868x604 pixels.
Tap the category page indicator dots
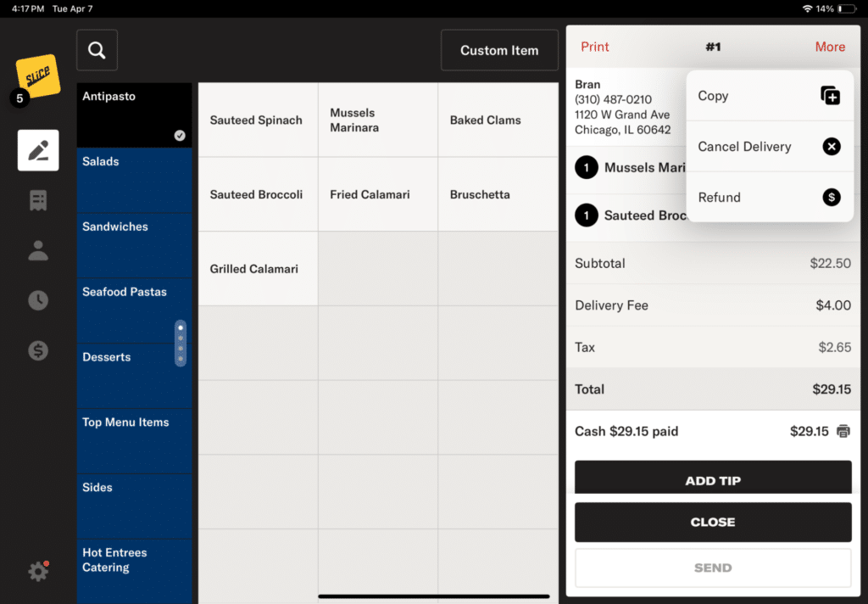tap(181, 343)
